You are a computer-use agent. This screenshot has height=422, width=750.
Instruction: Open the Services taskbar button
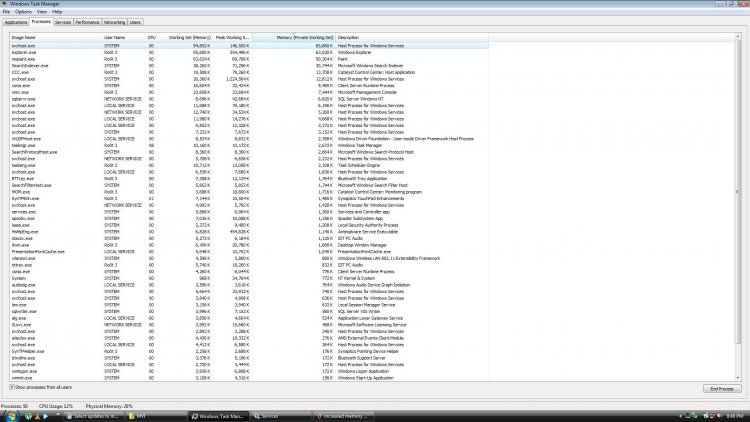pyautogui.click(x=281, y=416)
